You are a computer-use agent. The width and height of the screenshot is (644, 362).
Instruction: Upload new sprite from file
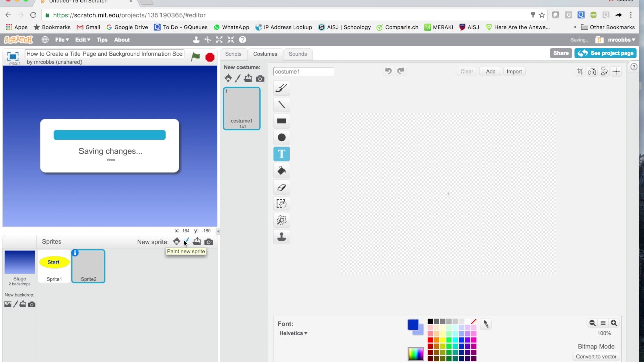point(197,242)
